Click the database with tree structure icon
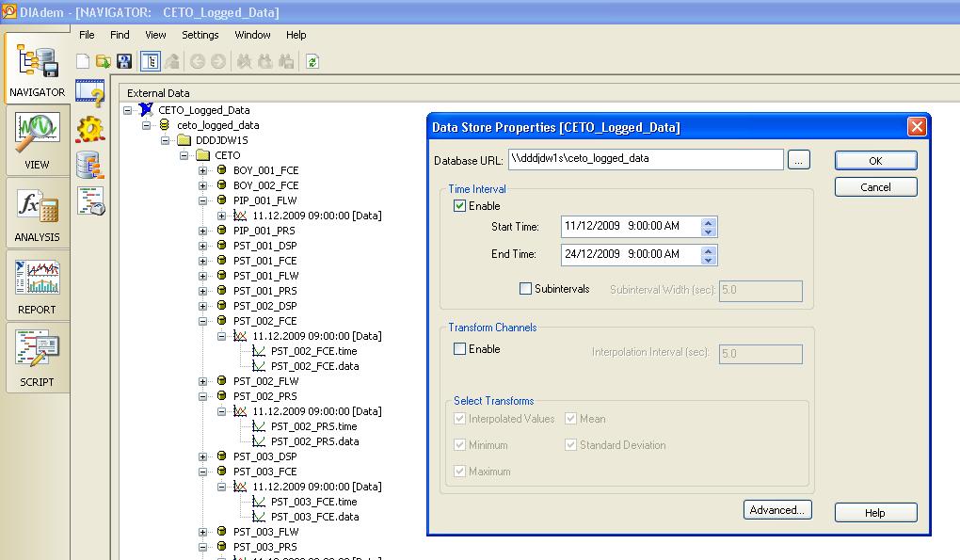Image resolution: width=960 pixels, height=560 pixels. pos(90,166)
